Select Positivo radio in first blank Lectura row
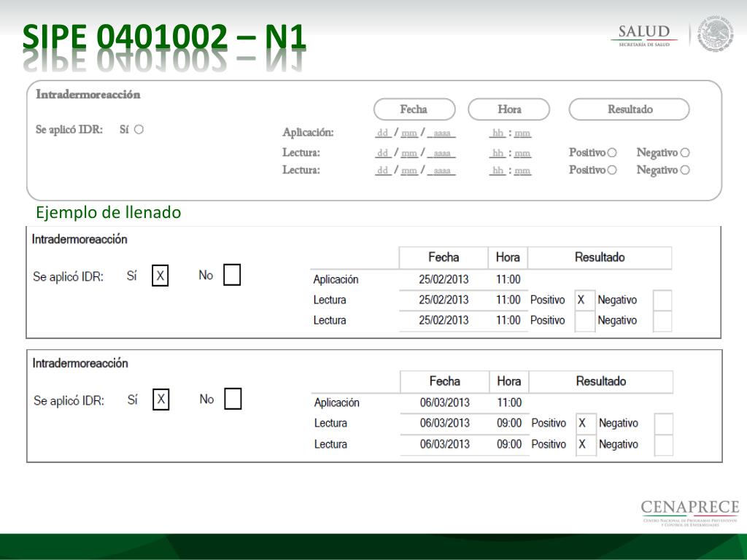The image size is (747, 560). (x=612, y=152)
